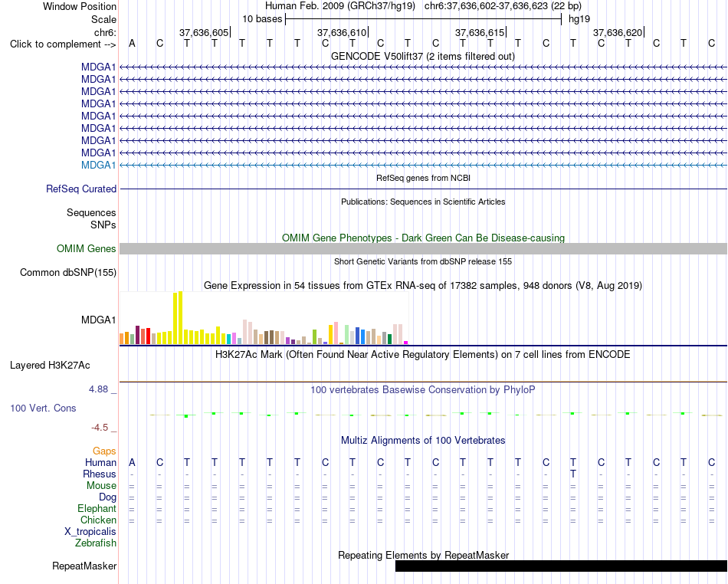Click the Elephant species label

click(97, 509)
